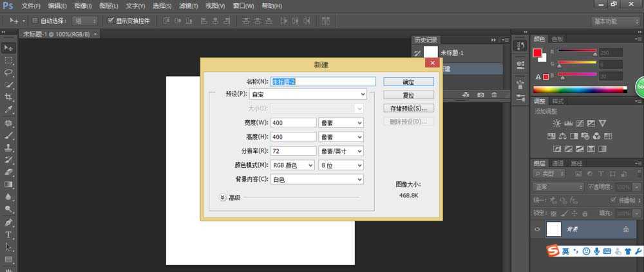The image size is (644, 272).
Task: Switch to the 色板 panel tab
Action: (558, 39)
